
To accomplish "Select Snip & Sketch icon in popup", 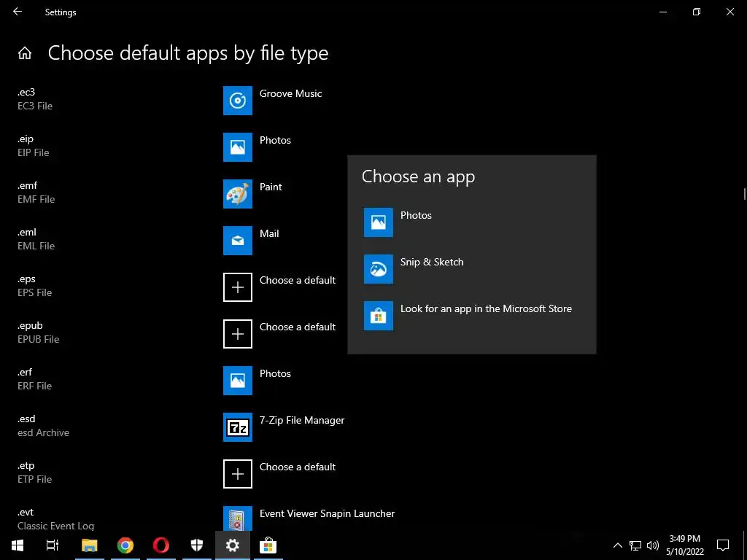I will (x=379, y=269).
